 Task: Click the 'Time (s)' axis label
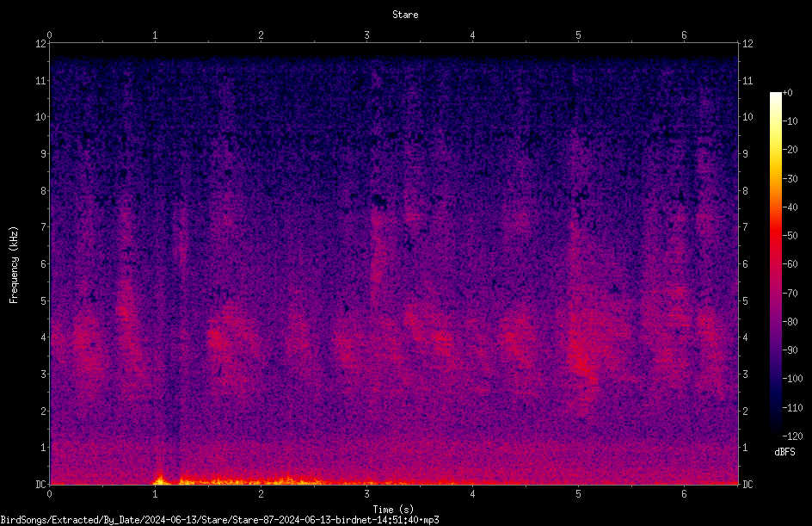[393, 510]
